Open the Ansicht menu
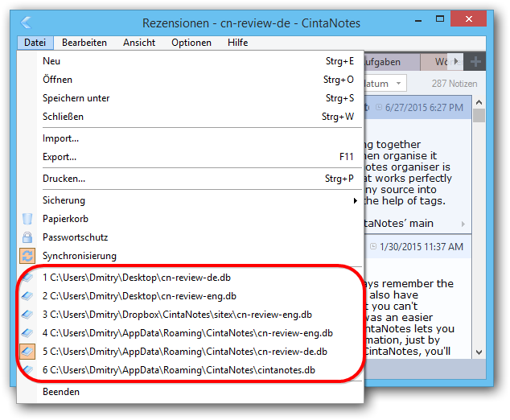510x420 pixels. click(x=139, y=43)
